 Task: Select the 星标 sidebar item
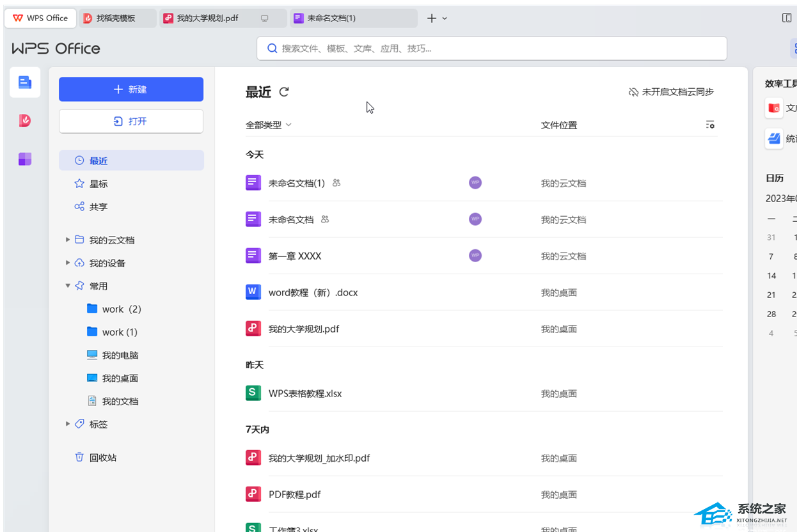99,184
